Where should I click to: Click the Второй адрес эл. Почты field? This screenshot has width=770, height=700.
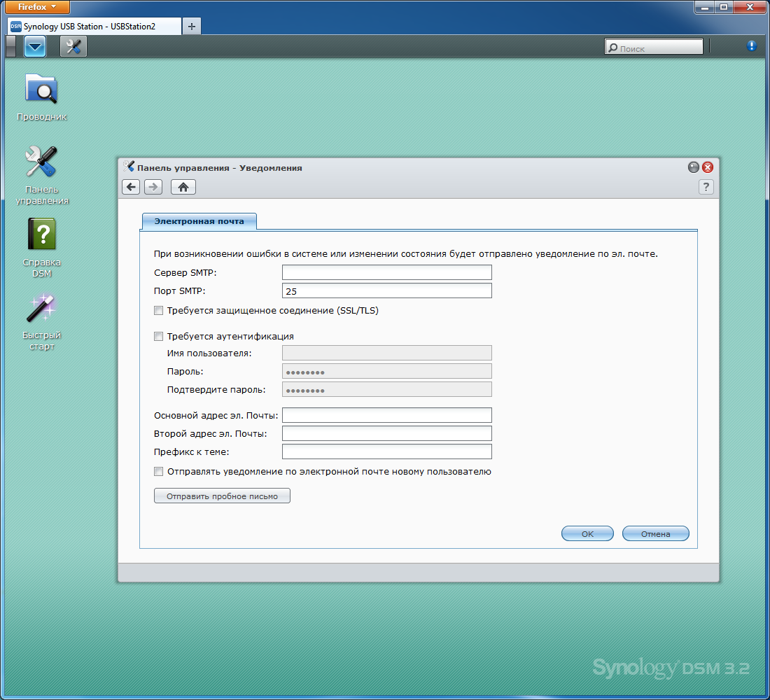tap(387, 433)
